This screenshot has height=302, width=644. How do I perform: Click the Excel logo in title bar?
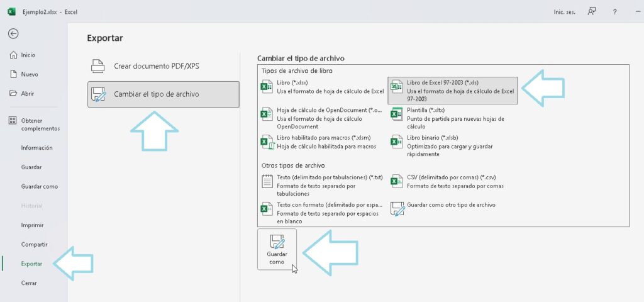click(11, 12)
